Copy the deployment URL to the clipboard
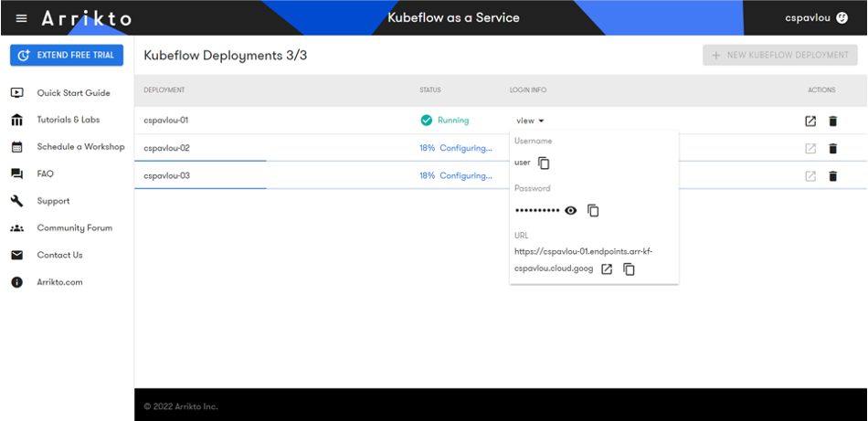Image resolution: width=868 pixels, height=421 pixels. tap(629, 269)
